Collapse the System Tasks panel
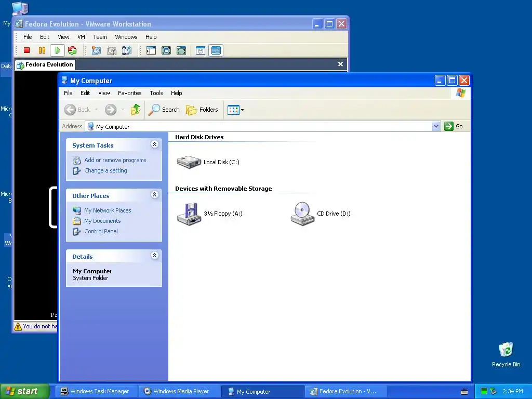 (x=154, y=144)
